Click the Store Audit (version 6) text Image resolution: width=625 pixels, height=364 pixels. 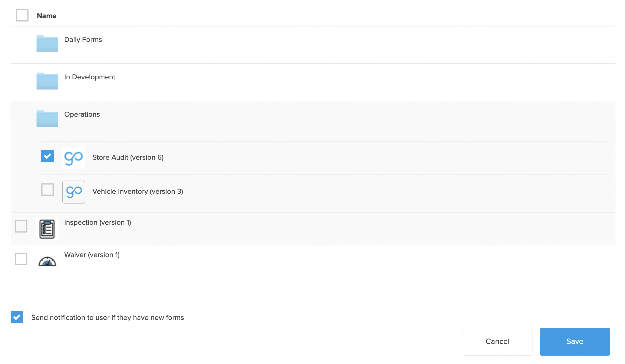coord(128,157)
